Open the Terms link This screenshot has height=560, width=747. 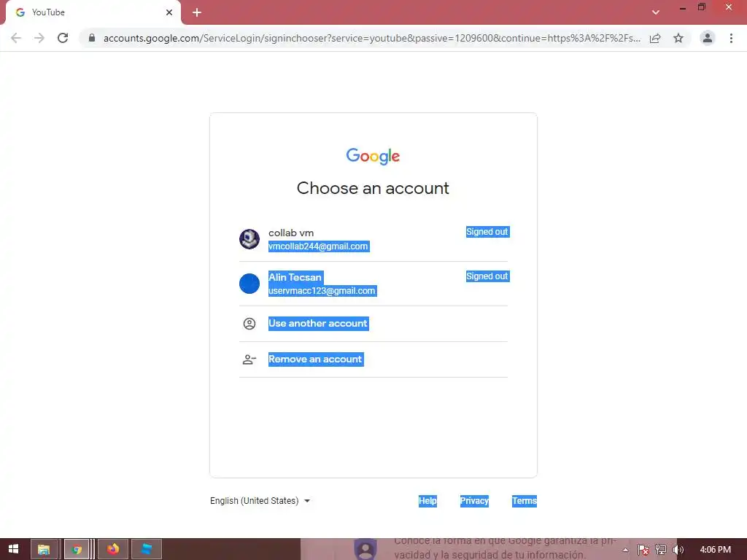pyautogui.click(x=524, y=500)
